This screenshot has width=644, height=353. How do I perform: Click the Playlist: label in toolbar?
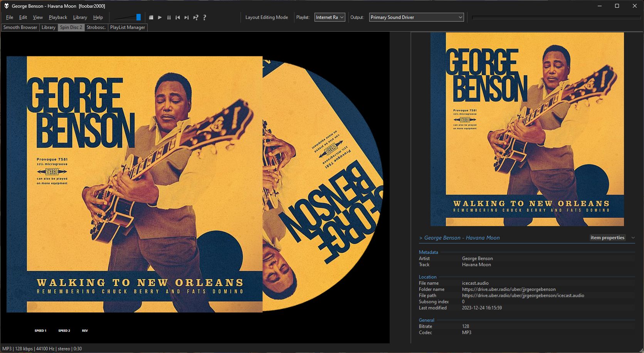pos(303,17)
